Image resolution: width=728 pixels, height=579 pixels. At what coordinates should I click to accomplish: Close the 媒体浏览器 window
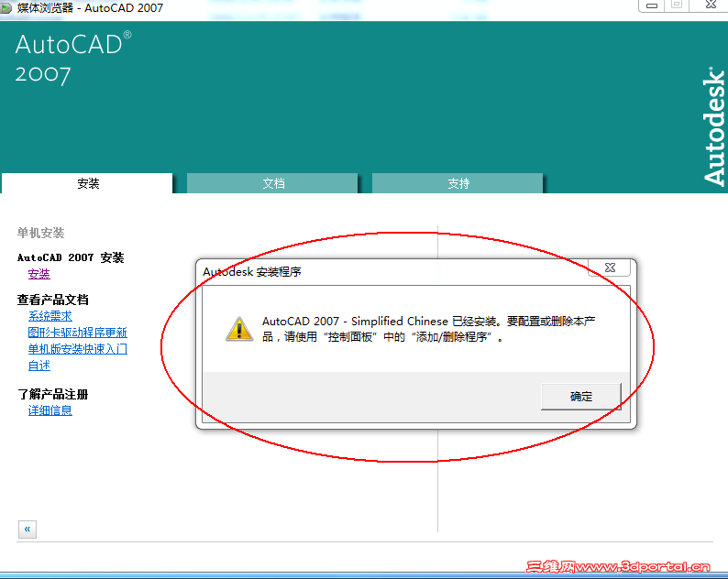point(710,5)
